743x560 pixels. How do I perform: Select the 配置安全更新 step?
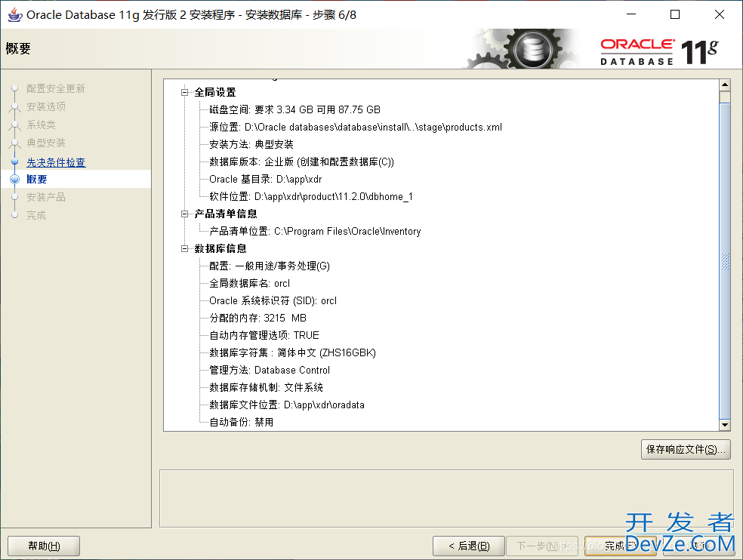pos(55,88)
